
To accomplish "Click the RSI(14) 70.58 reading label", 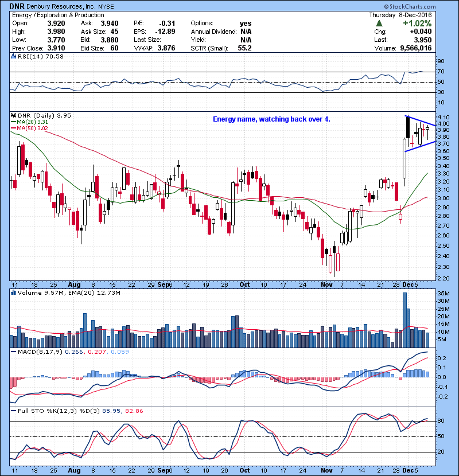I will click(x=41, y=56).
